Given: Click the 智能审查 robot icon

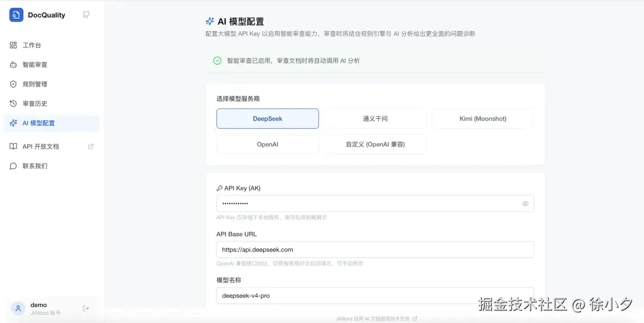Looking at the screenshot, I should click(x=13, y=64).
